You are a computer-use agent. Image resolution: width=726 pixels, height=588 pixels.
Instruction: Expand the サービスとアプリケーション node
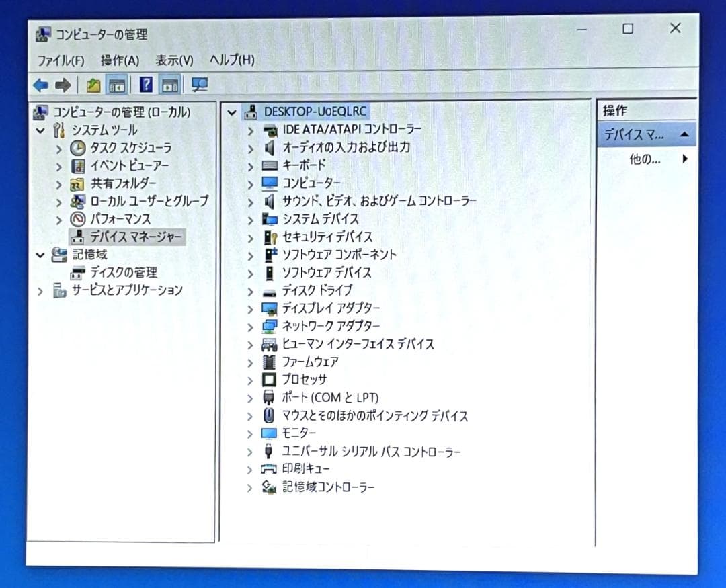[x=41, y=290]
